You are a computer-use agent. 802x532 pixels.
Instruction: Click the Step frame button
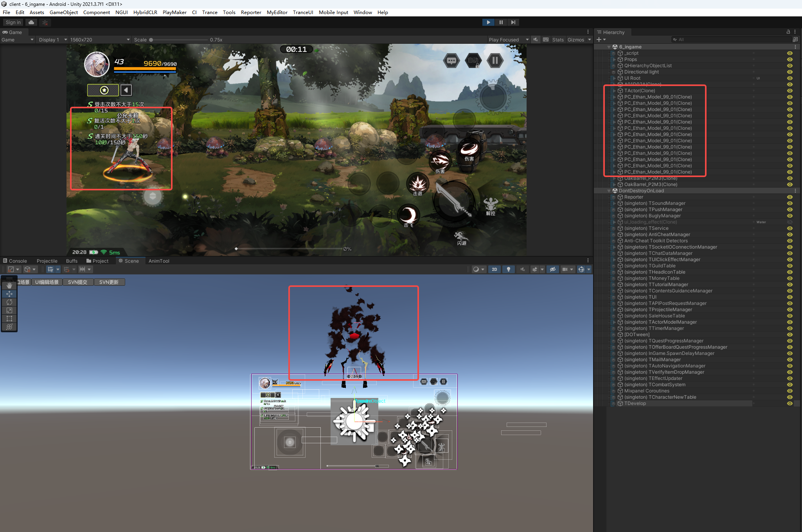click(x=513, y=22)
